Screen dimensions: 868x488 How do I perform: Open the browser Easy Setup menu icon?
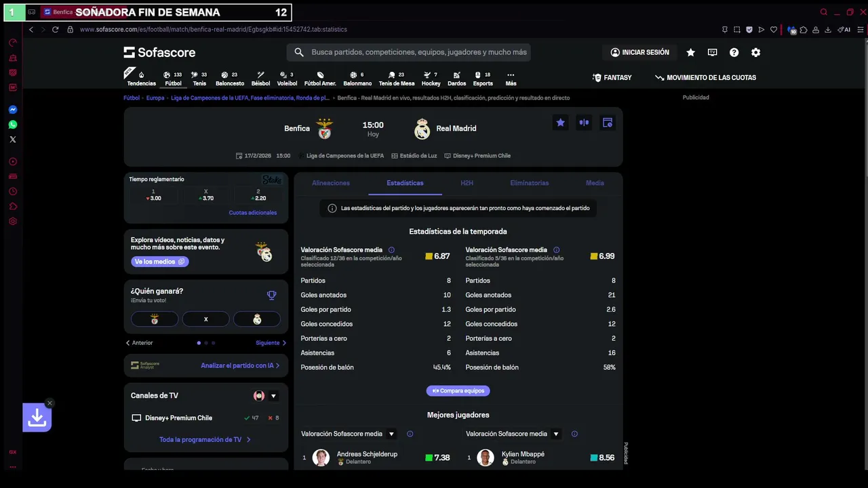pyautogui.click(x=861, y=30)
